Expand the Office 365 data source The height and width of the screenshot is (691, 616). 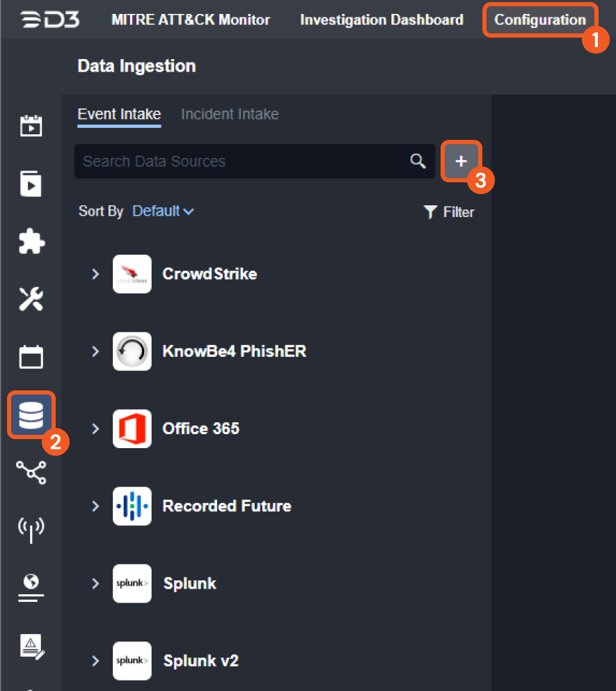tap(96, 429)
